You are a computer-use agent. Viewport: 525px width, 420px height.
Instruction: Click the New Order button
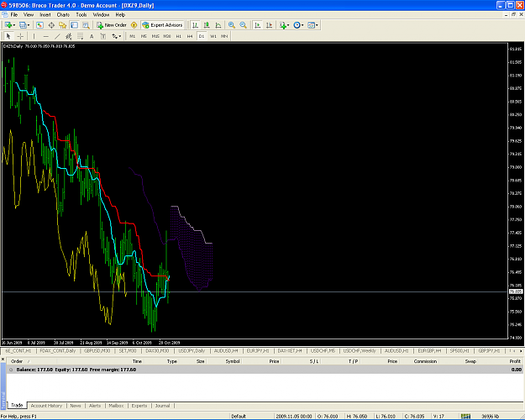112,25
